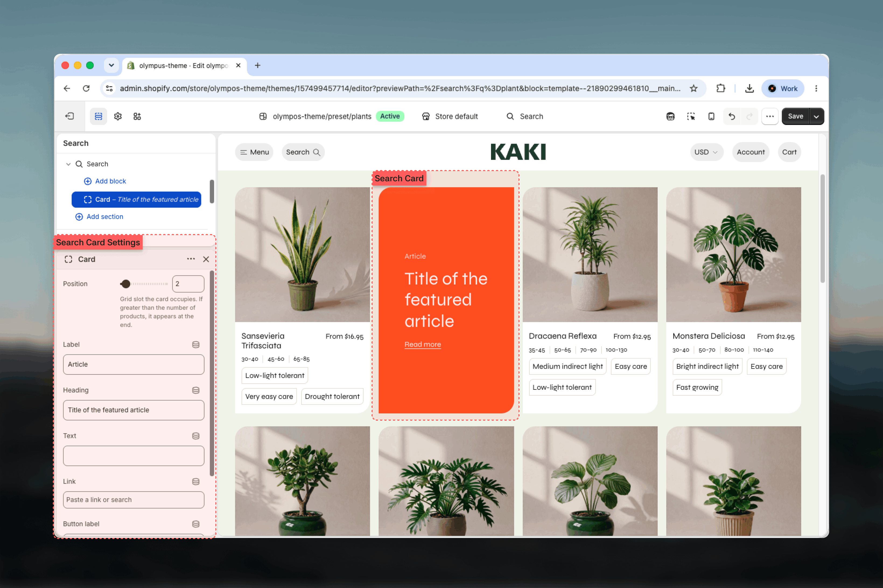This screenshot has width=883, height=588.
Task: Open storefront Menu button
Action: click(254, 152)
